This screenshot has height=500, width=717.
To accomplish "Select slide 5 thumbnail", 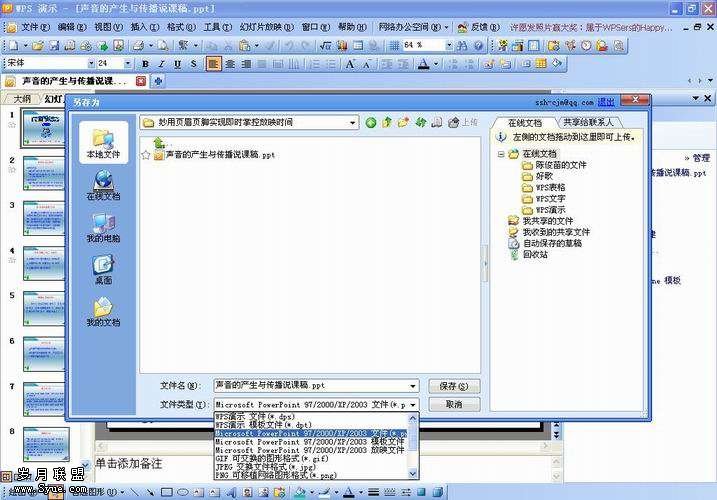I will [x=44, y=309].
